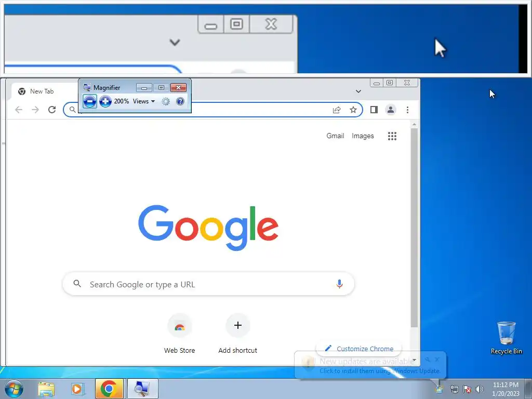The width and height of the screenshot is (532, 399).
Task: Click the Chrome page vertical scrollbar
Action: coord(414,228)
